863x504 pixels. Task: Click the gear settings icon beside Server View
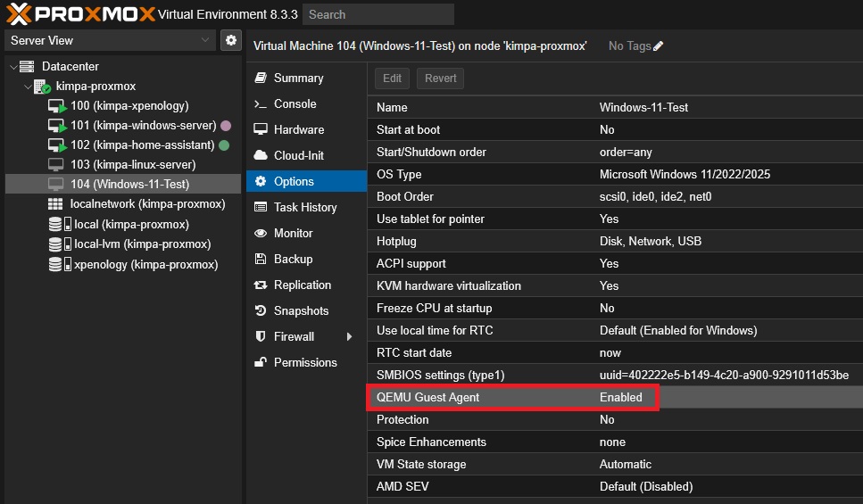tap(231, 40)
